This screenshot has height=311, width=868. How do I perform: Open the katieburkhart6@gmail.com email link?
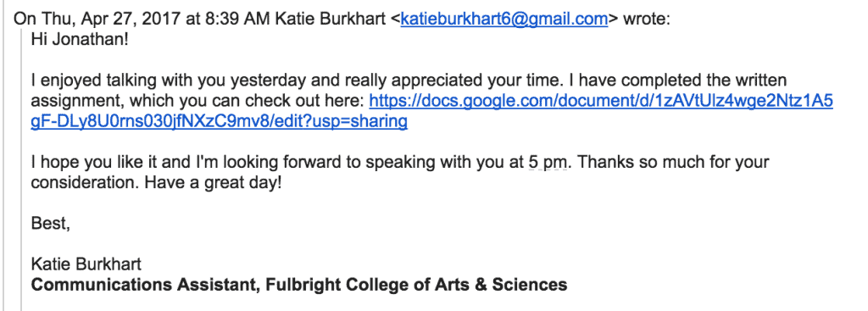coord(504,19)
